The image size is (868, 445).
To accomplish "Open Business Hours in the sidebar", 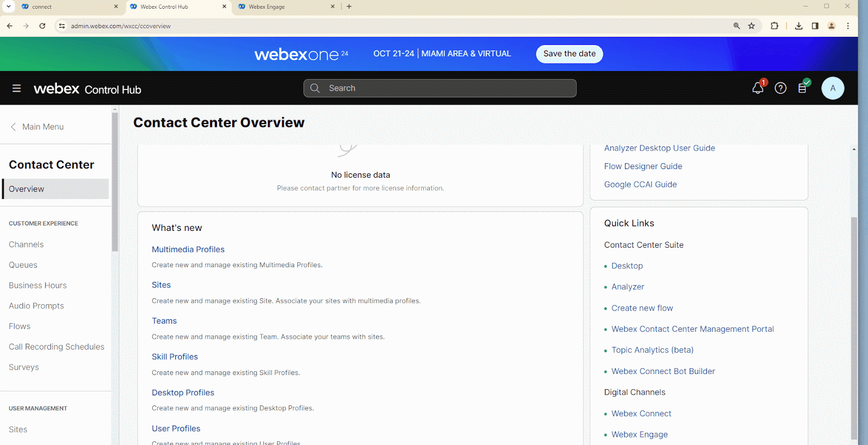I will coord(37,285).
